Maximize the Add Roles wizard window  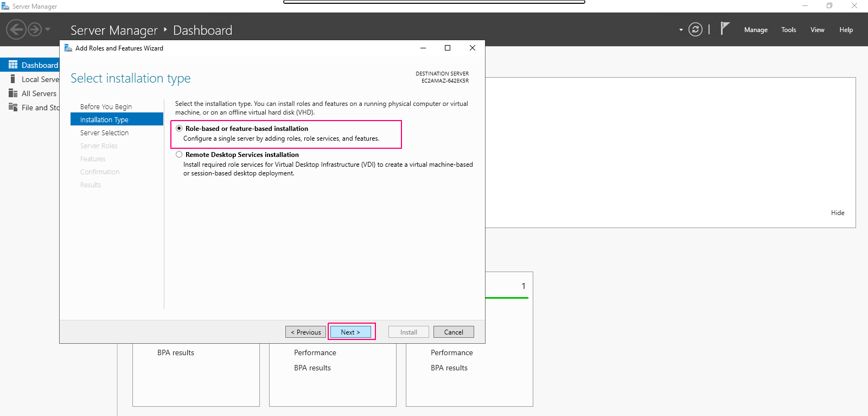click(x=448, y=48)
